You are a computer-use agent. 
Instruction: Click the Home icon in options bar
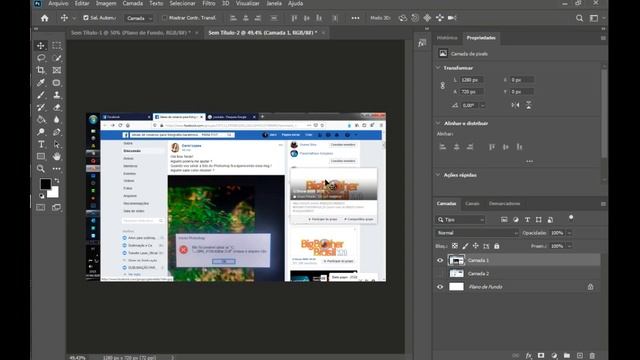pyautogui.click(x=44, y=18)
